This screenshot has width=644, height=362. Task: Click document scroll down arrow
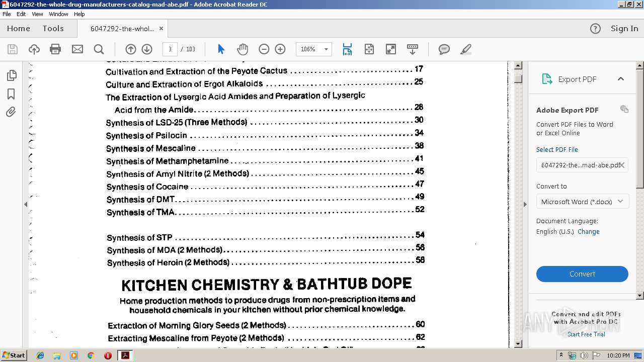pos(518,344)
